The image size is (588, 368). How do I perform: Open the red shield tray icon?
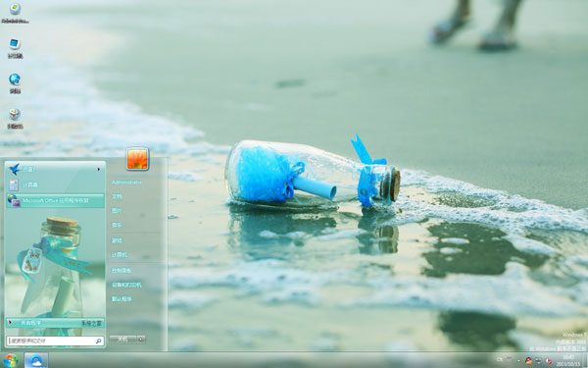548,361
